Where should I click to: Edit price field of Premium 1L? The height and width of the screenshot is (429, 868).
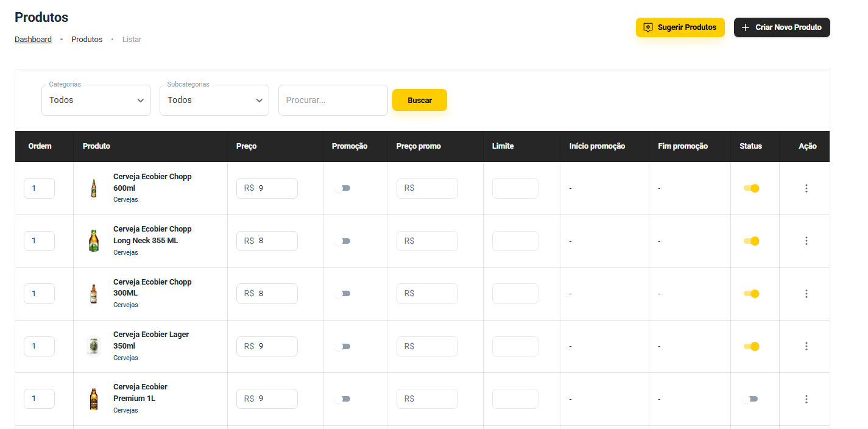267,399
